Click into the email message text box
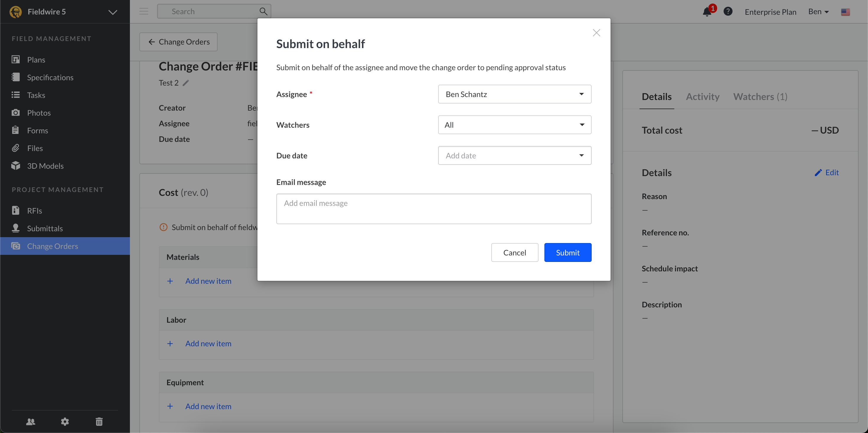The height and width of the screenshot is (433, 868). [433, 209]
